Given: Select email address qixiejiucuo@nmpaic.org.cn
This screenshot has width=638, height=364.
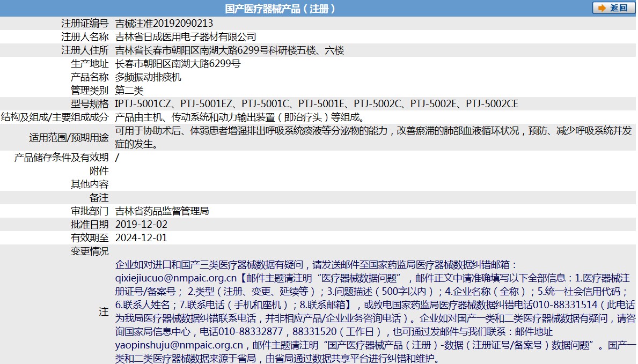Looking at the screenshot, I should tap(176, 278).
